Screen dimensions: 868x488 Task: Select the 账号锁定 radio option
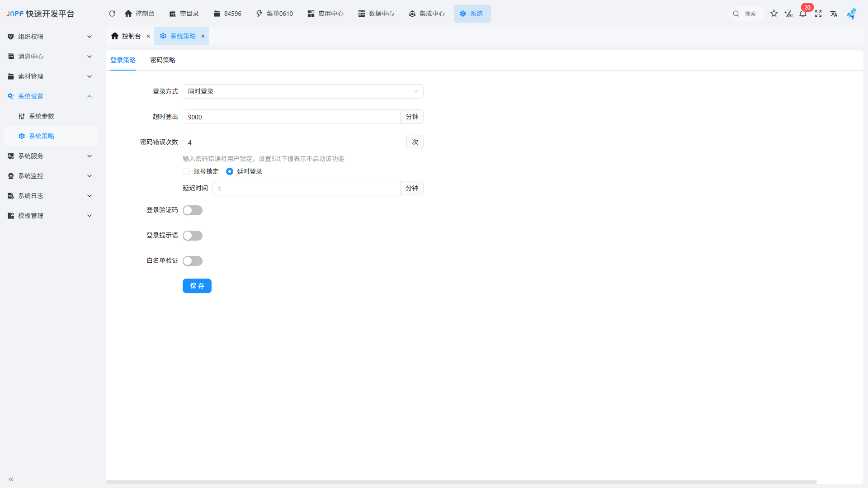coord(186,171)
